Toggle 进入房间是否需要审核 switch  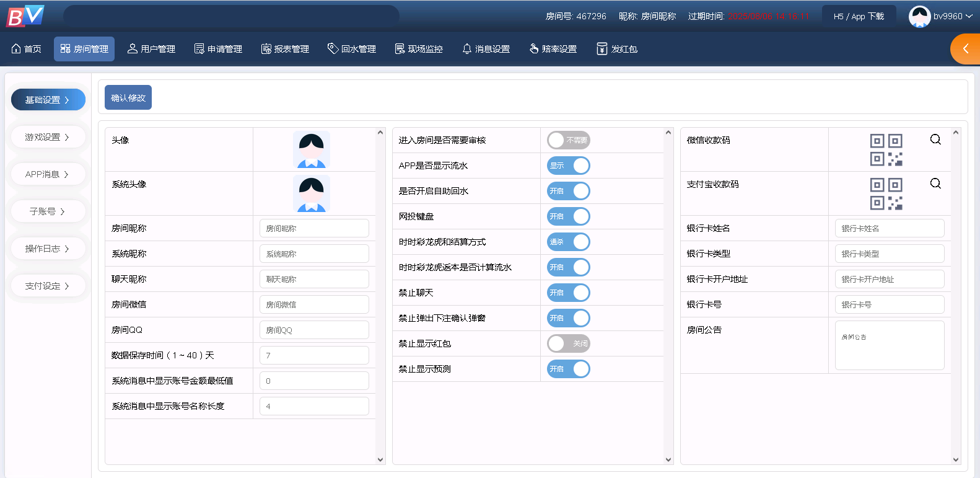pos(568,140)
